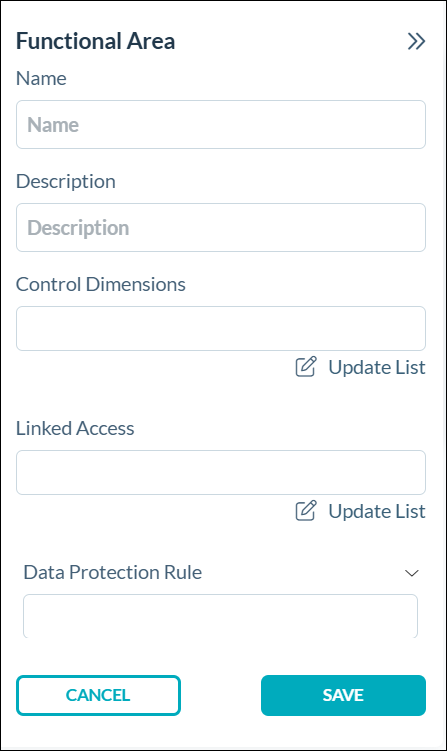The image size is (447, 751).
Task: Click the edit pencil icon under Linked Access
Action: [x=306, y=511]
